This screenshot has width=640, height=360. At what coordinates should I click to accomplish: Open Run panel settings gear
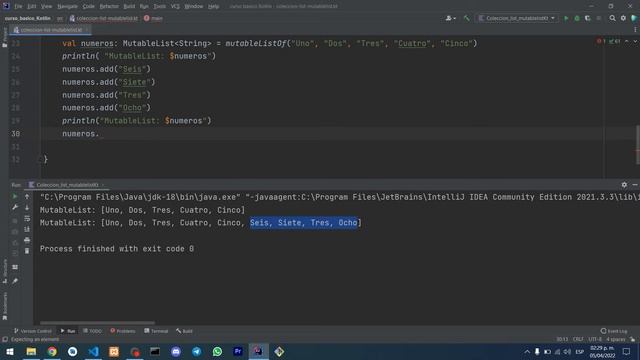[624, 185]
